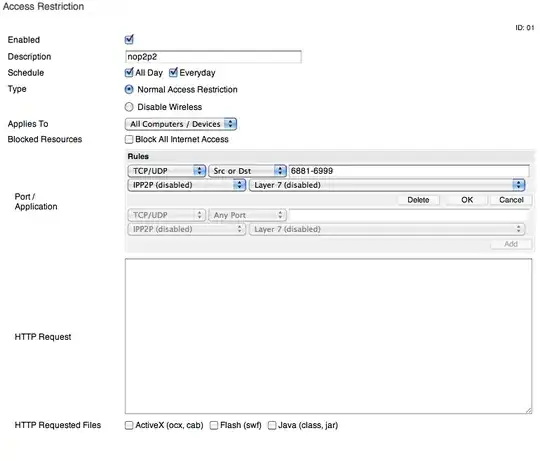Screen dimensions: 540x461
Task: Select the Disable Wireless radio button
Action: pos(129,107)
